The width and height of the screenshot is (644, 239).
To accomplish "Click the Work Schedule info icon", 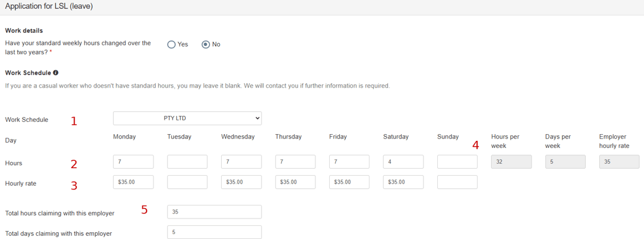I will [x=55, y=73].
